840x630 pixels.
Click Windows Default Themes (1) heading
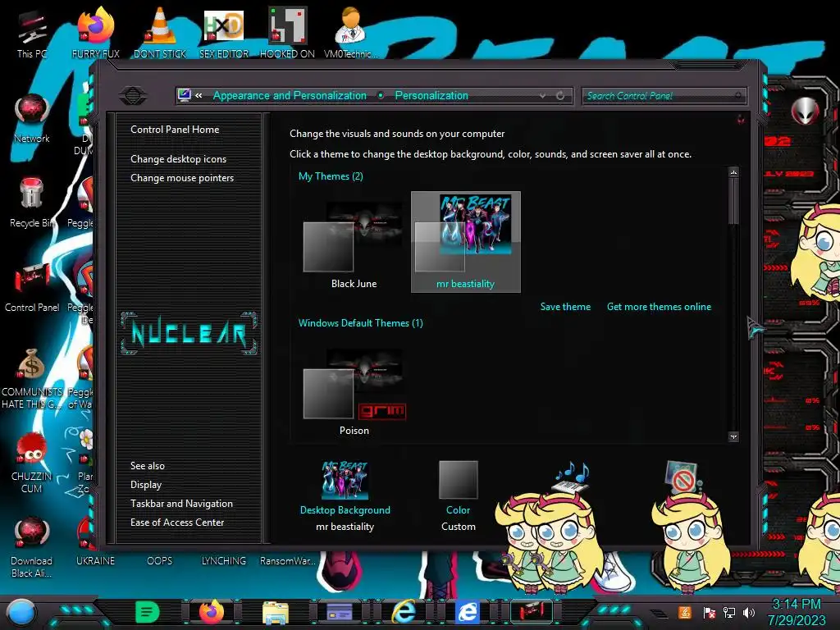pyautogui.click(x=361, y=323)
